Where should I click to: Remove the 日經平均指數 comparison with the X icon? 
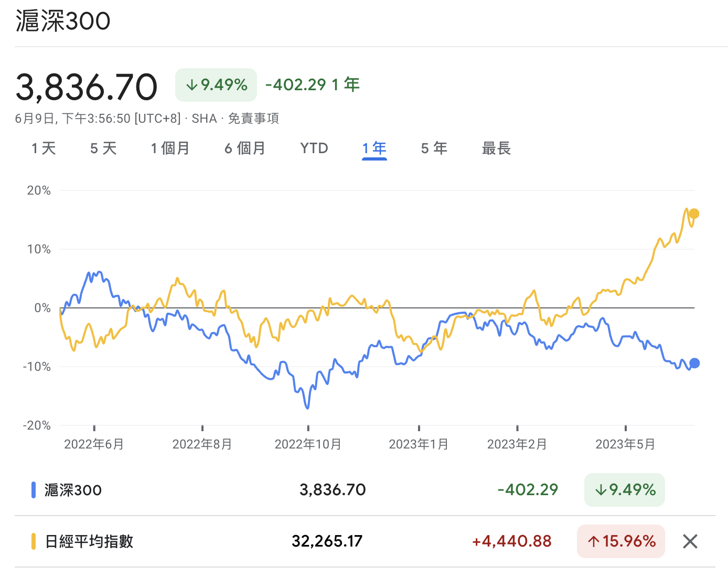[690, 541]
